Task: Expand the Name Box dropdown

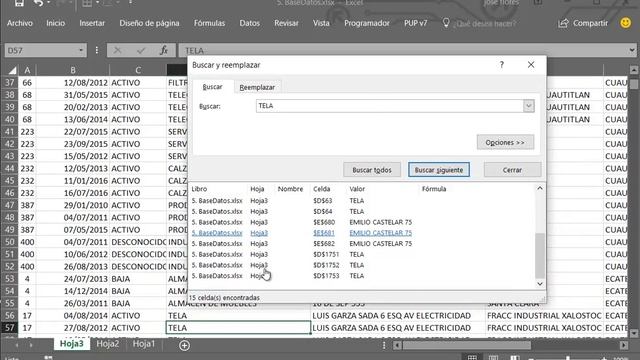Action: click(x=81, y=50)
